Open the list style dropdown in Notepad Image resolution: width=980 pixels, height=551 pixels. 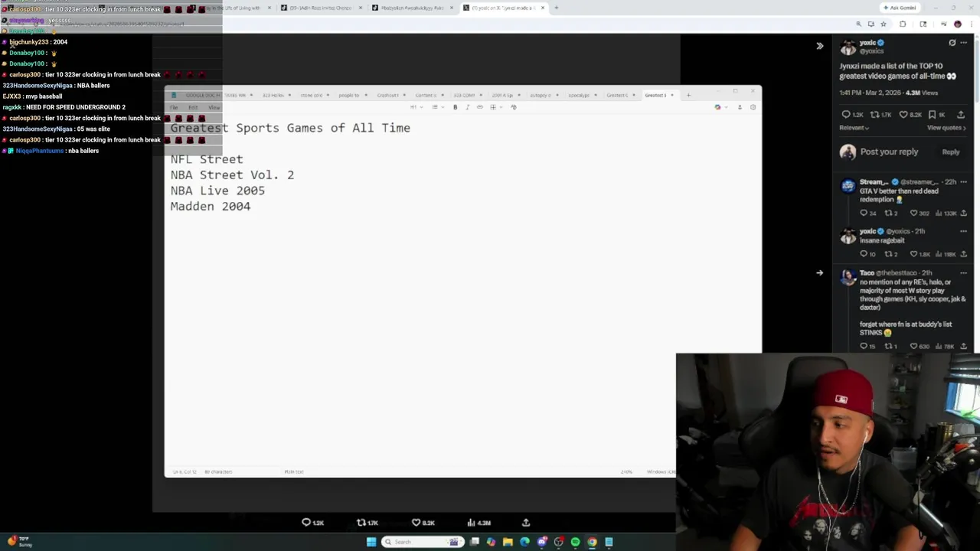coord(436,107)
